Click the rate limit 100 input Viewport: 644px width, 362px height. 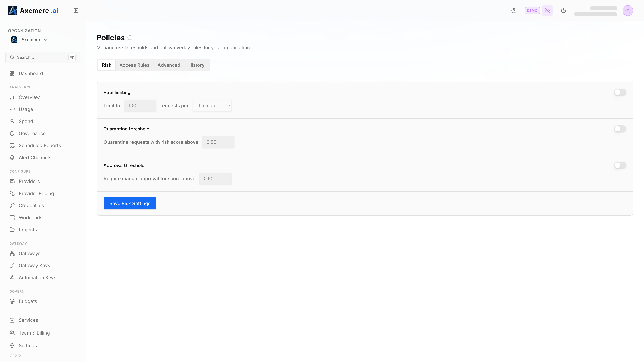[x=140, y=106]
